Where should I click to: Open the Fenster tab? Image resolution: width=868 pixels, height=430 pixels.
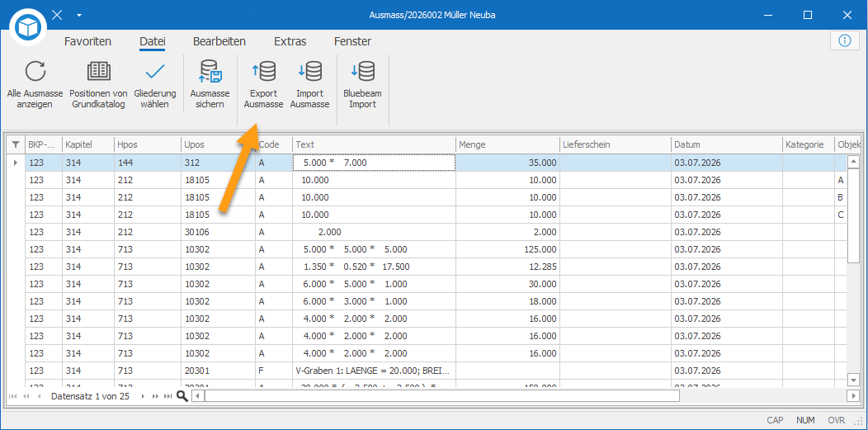coord(352,41)
